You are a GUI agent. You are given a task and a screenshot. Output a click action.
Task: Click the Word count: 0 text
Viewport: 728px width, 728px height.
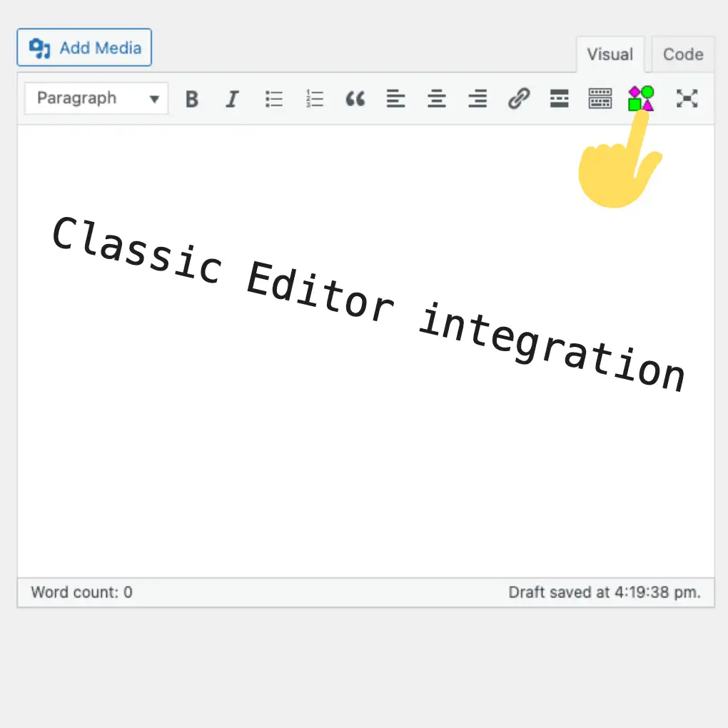(x=81, y=592)
